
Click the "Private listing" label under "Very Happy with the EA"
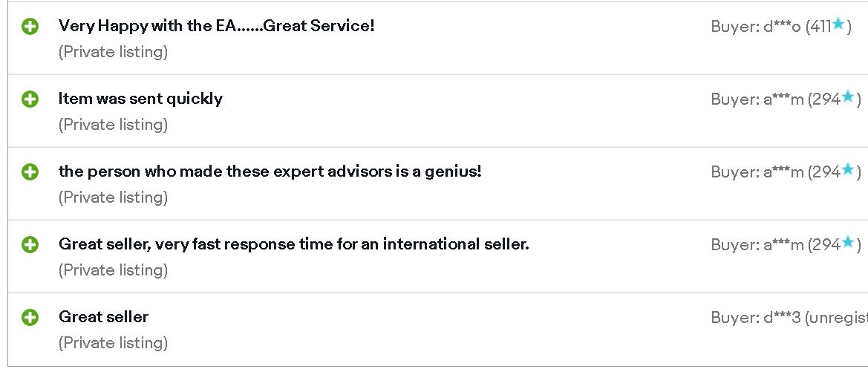click(113, 52)
